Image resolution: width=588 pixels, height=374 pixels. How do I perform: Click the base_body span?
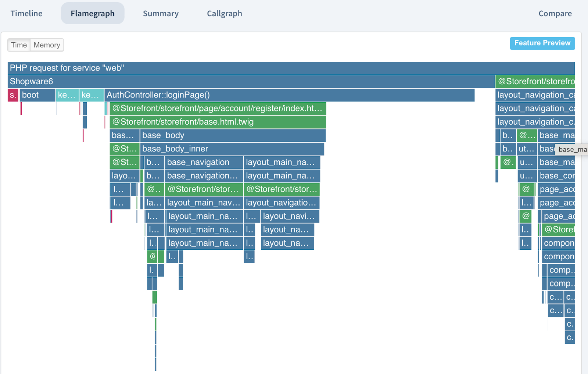(233, 135)
